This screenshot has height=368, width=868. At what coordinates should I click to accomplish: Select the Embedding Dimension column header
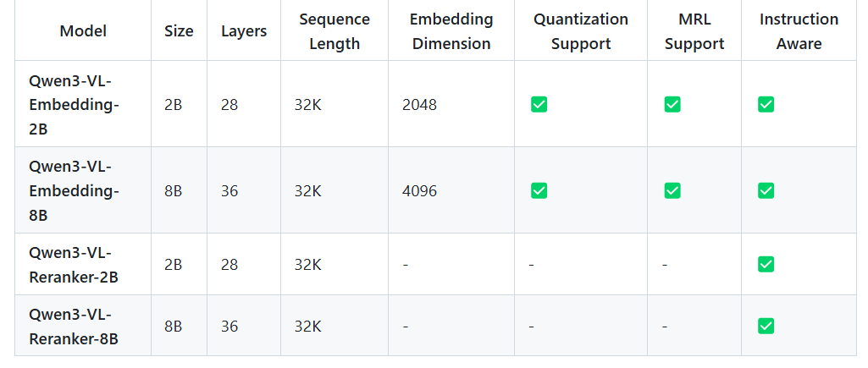tap(451, 31)
